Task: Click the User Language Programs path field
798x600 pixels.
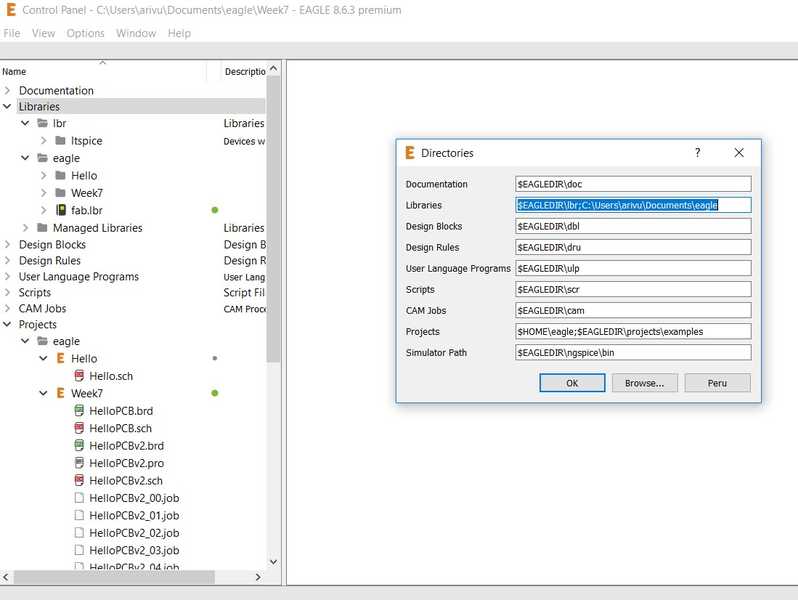Action: click(x=633, y=268)
